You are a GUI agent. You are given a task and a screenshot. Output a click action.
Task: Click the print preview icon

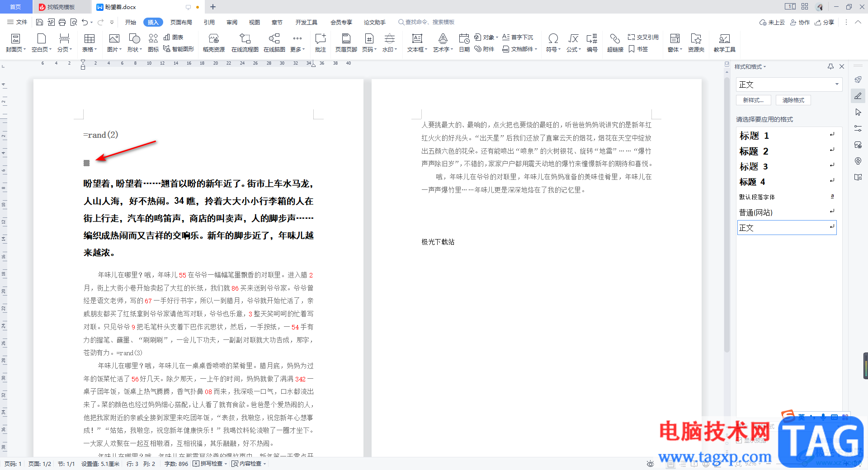[73, 22]
